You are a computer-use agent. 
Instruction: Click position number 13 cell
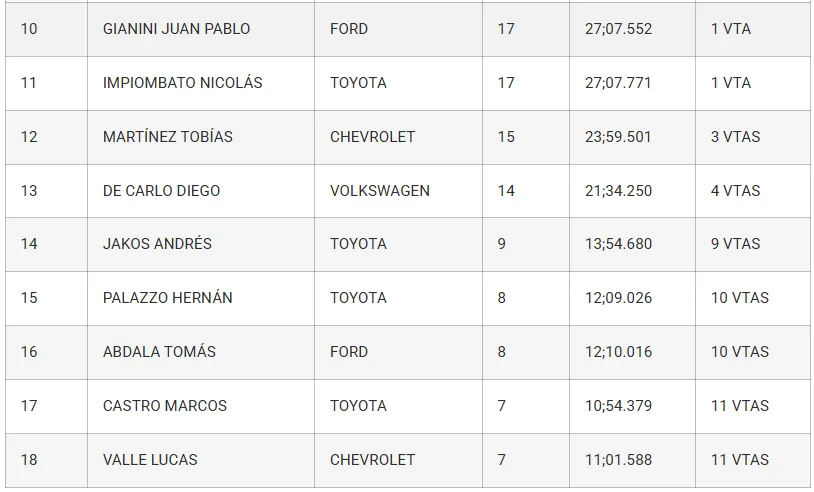click(29, 191)
